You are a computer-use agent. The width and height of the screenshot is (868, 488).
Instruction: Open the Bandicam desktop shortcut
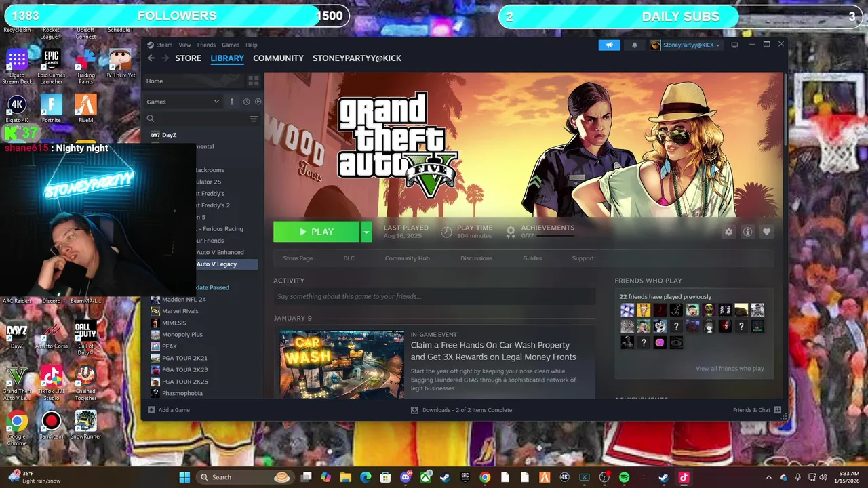[x=52, y=425]
